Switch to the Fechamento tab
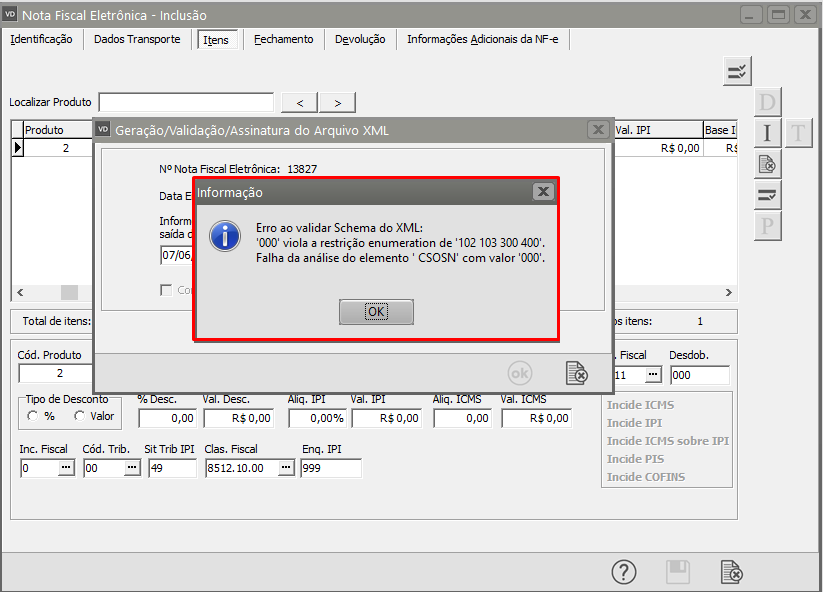Viewport: 823px width, 592px height. coord(283,39)
